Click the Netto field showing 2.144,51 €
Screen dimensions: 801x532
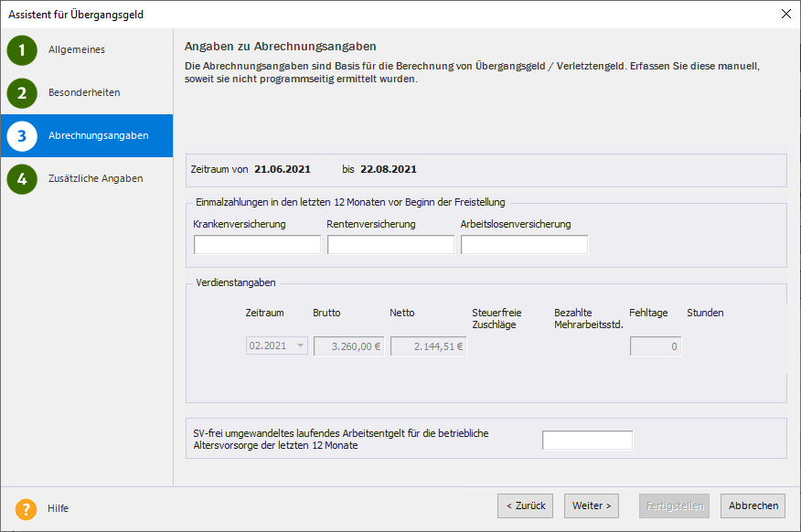click(428, 346)
